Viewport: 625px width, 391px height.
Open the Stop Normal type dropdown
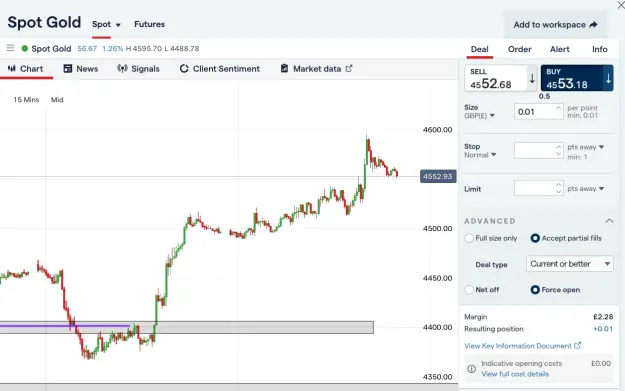click(480, 155)
